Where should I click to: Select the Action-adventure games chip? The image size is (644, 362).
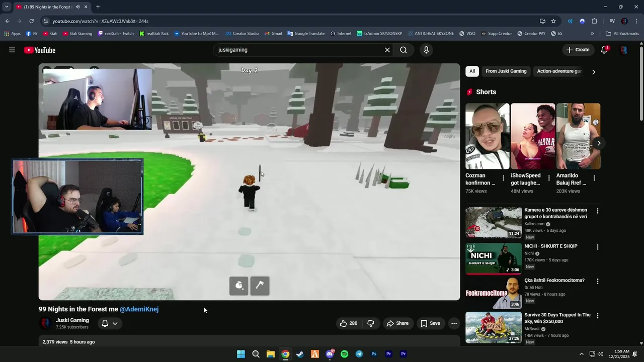559,71
